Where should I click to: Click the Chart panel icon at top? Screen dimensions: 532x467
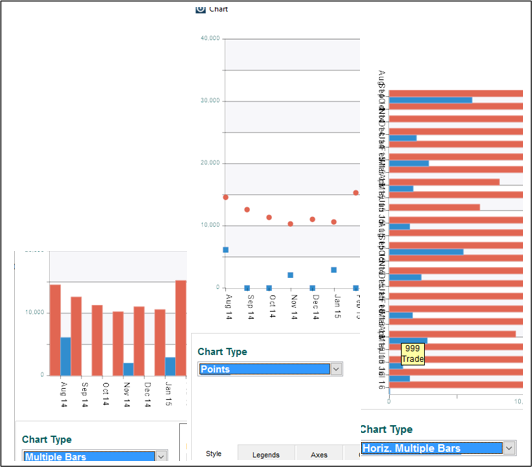click(x=201, y=9)
